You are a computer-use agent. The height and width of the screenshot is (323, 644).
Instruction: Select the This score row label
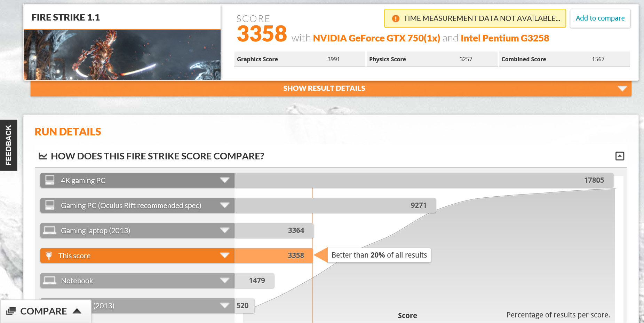[x=74, y=255]
